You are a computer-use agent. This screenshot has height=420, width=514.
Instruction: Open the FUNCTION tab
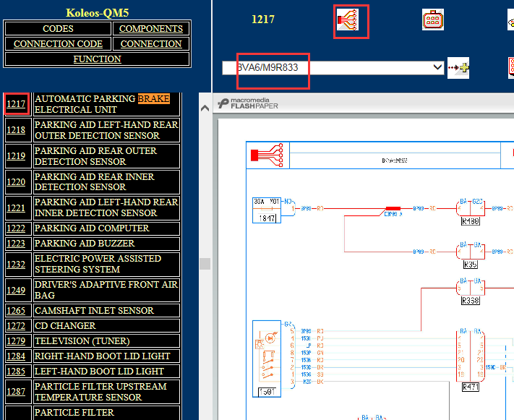tap(97, 59)
